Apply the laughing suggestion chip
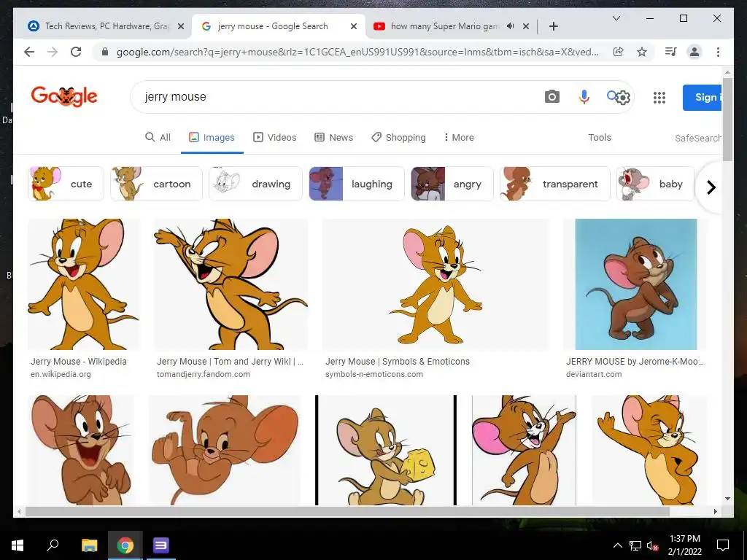 coord(356,184)
